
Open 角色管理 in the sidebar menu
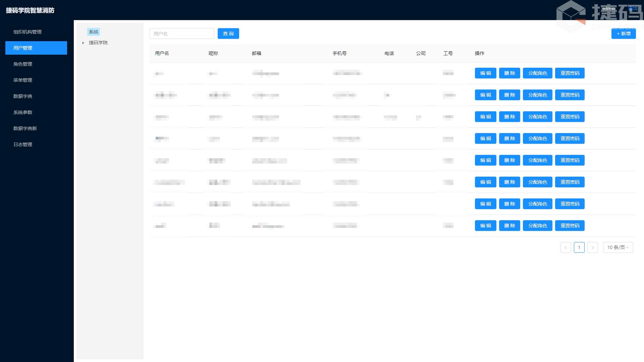(x=23, y=64)
